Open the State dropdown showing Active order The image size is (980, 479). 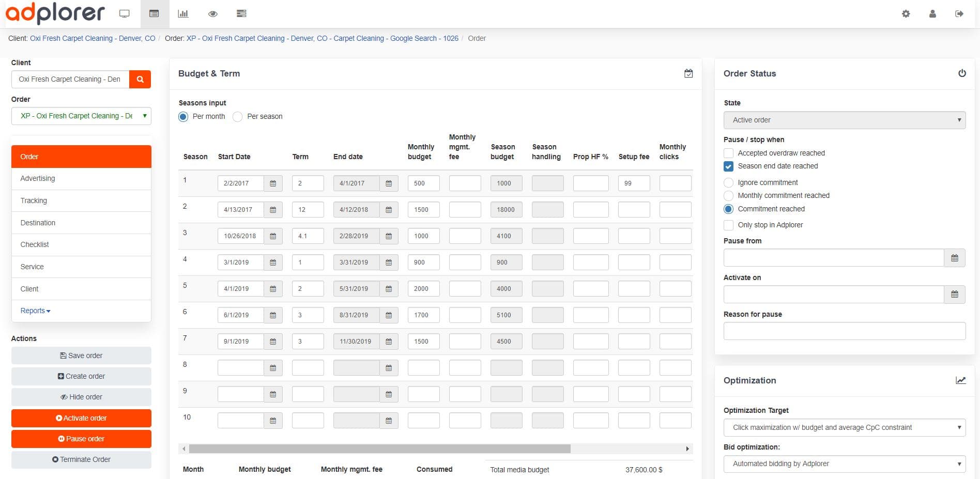pyautogui.click(x=844, y=120)
